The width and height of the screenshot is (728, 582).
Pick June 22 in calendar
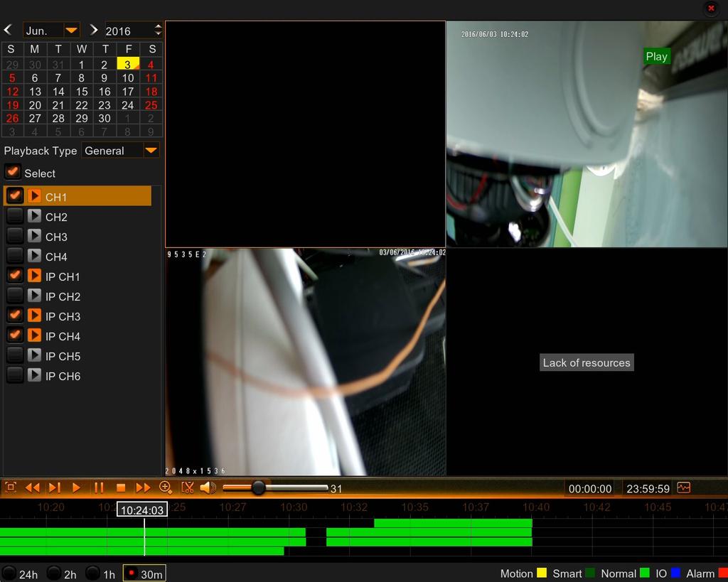point(82,105)
